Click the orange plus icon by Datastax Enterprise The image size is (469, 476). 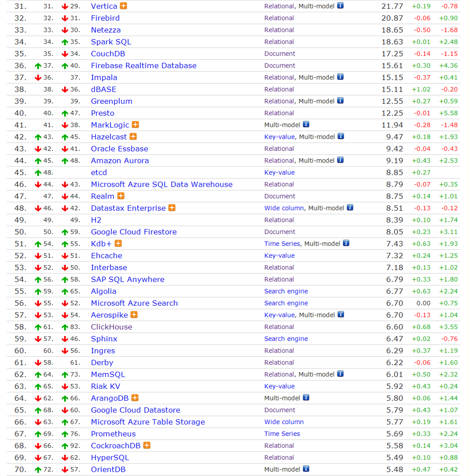(172, 208)
